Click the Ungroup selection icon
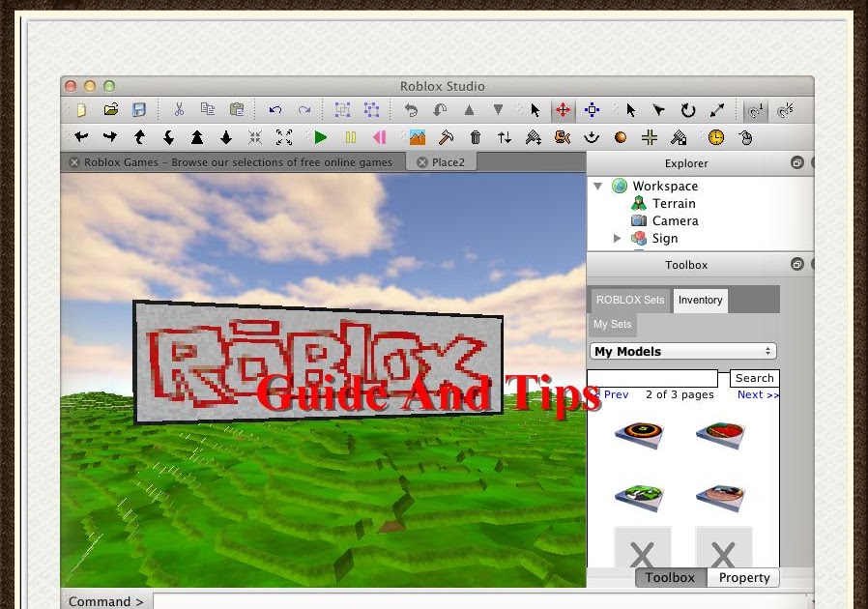868x609 pixels. pos(371,109)
